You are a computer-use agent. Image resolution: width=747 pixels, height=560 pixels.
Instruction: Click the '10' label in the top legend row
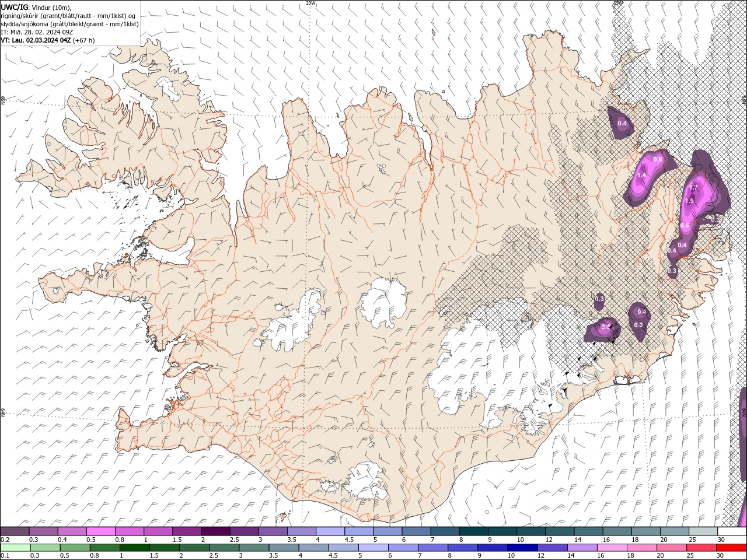pyautogui.click(x=520, y=540)
